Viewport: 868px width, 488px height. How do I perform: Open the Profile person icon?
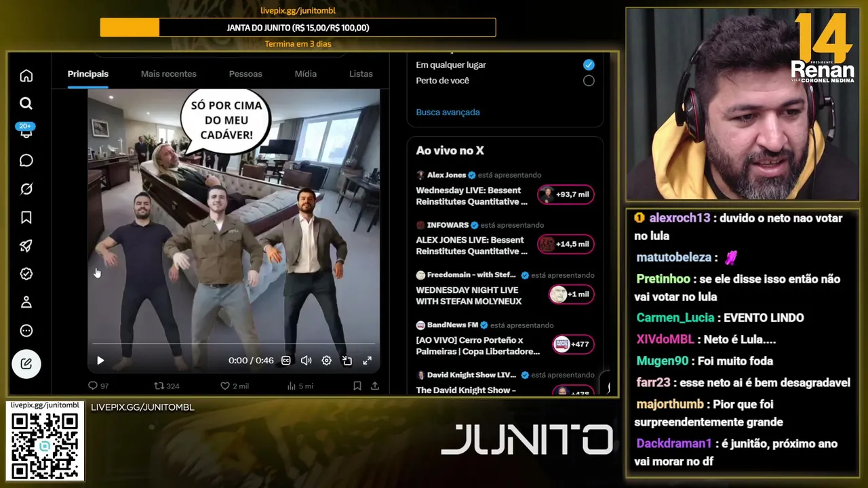click(26, 302)
